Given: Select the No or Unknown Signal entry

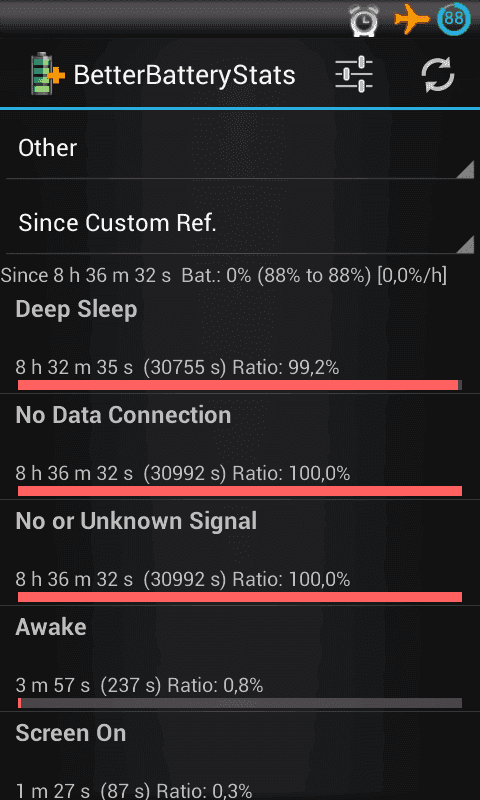Looking at the screenshot, I should tap(240, 553).
